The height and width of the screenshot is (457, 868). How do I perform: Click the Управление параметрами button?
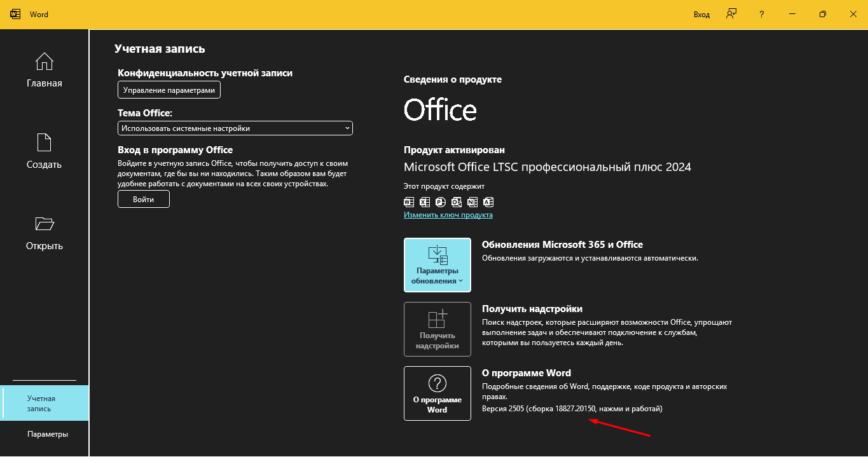[169, 90]
